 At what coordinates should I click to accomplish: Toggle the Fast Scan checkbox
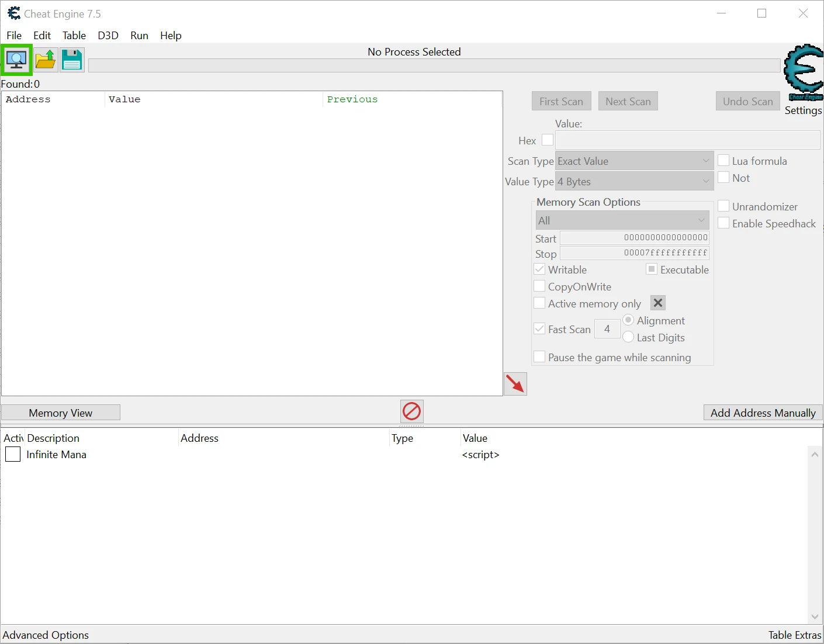coord(539,328)
